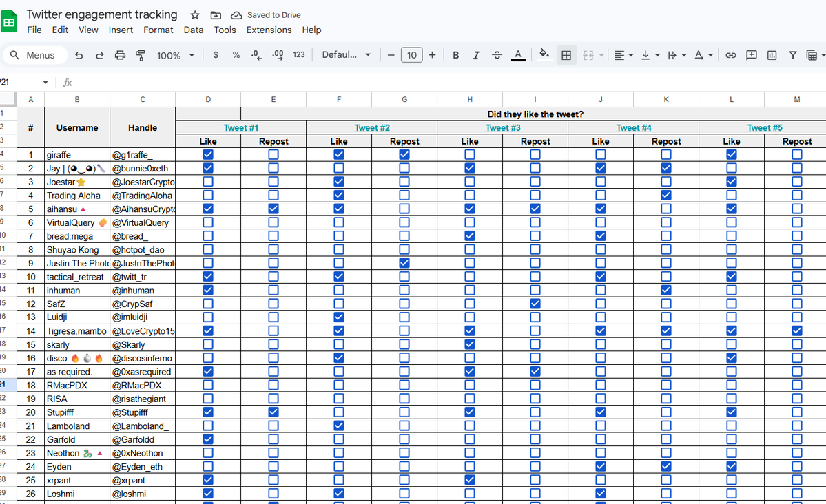Open the Edit menu
This screenshot has height=504, width=826.
(60, 30)
